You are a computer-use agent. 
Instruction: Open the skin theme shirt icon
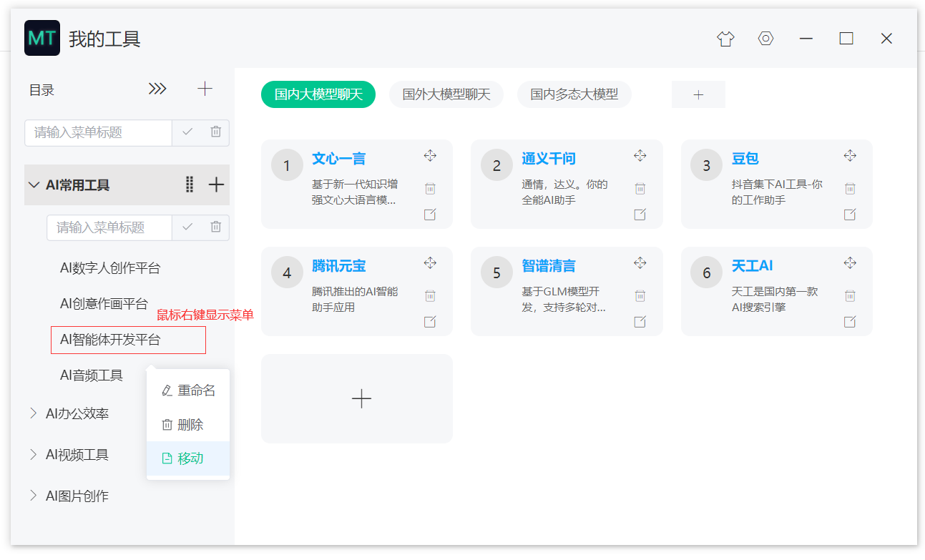tap(725, 39)
